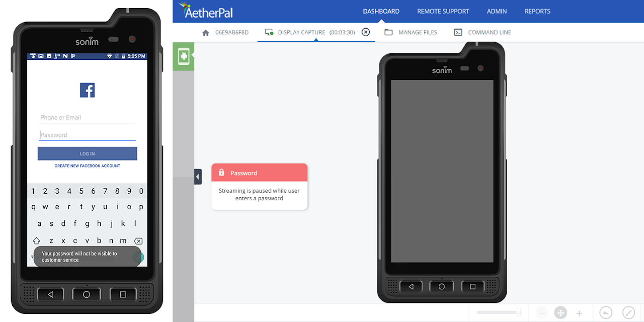Screen dimensions: 644x322
Task: Click the paintbrush annotate button
Action: [x=629, y=313]
